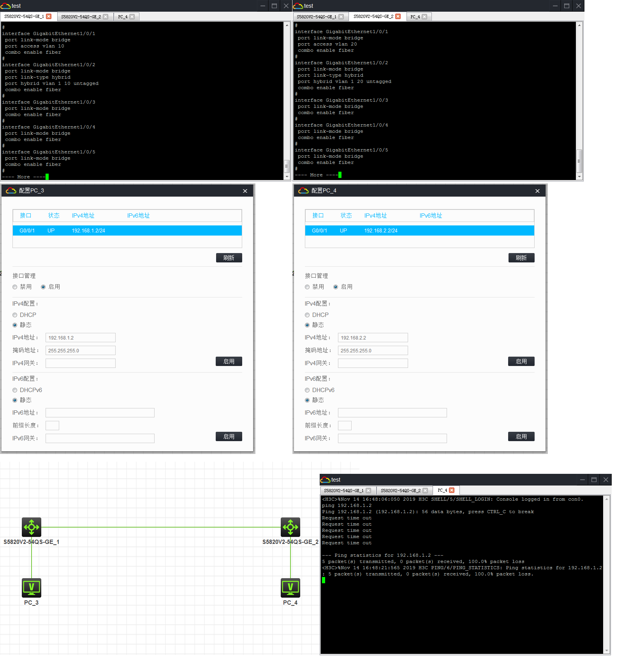Screen dimensions: 623x672
Task: Click IPv6网关 field in PC_4 dialog
Action: (x=392, y=438)
